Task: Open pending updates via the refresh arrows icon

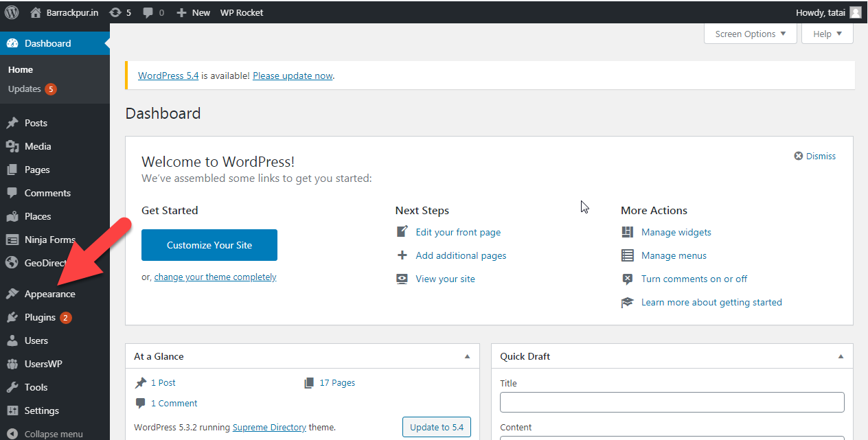Action: coord(115,12)
